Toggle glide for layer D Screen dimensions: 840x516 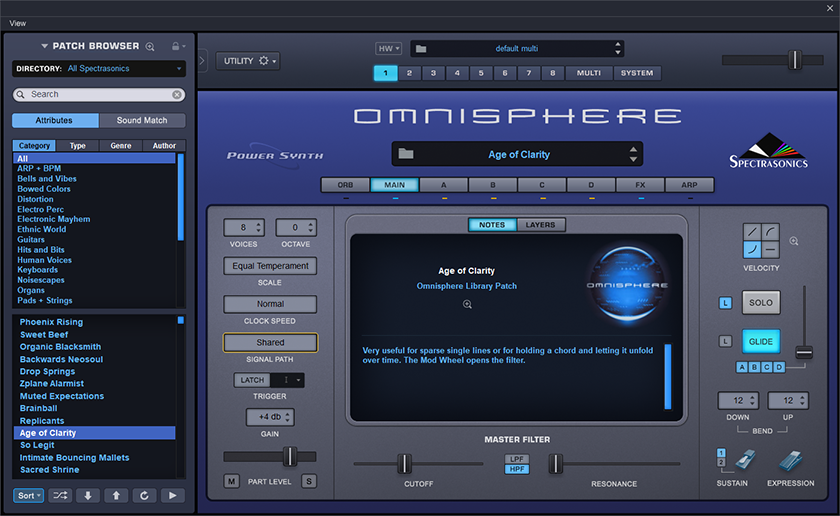pos(779,367)
